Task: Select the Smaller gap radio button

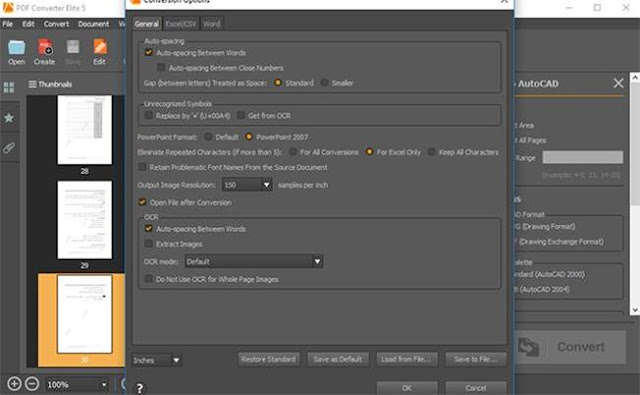Action: [324, 83]
